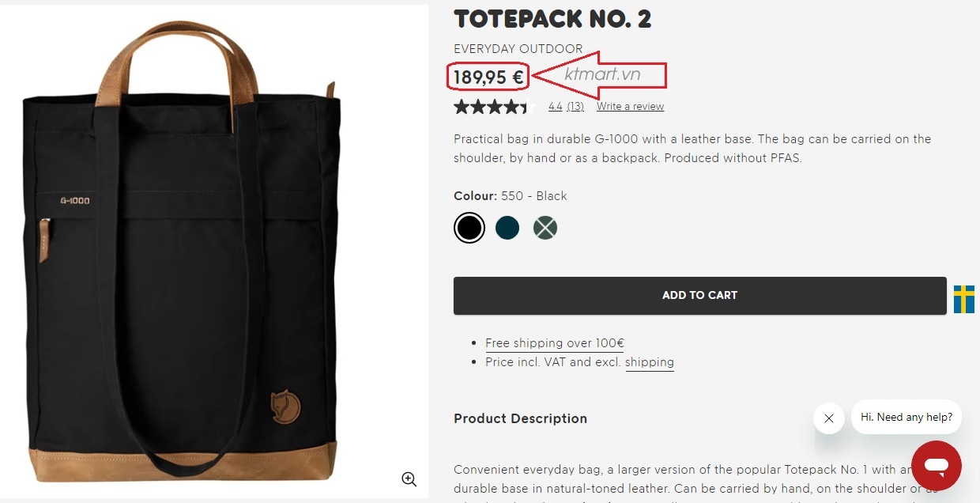Click the 189,95 € price

(488, 77)
